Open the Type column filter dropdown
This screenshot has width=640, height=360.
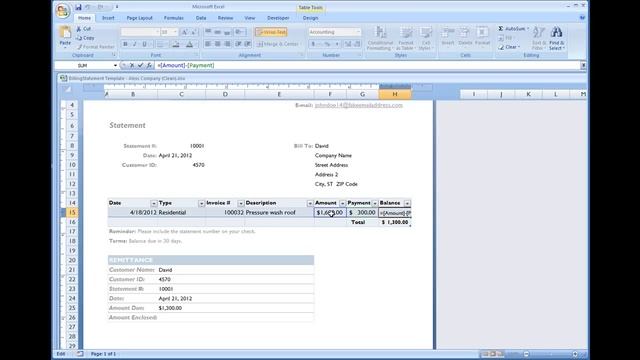point(201,203)
